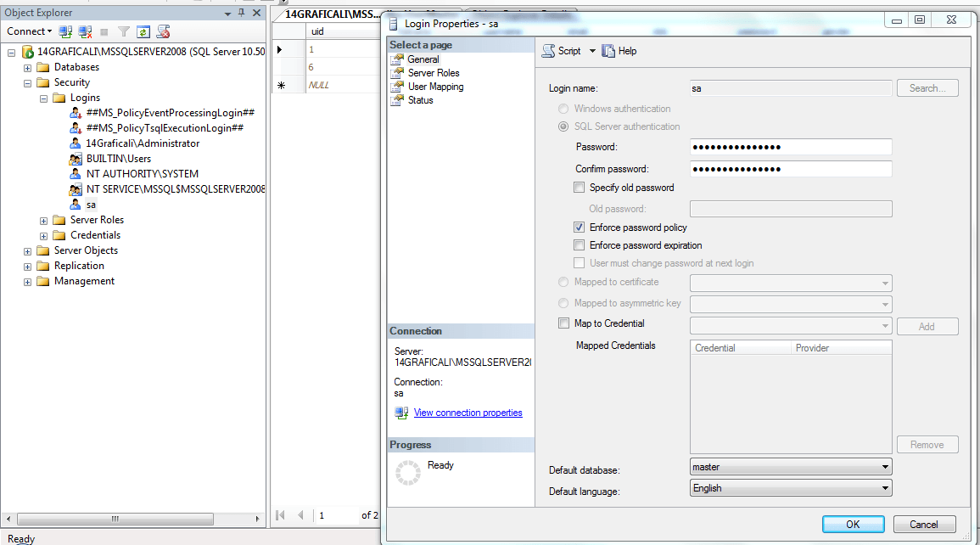980x545 pixels.
Task: Click the Server Objects folder icon
Action: click(x=43, y=250)
